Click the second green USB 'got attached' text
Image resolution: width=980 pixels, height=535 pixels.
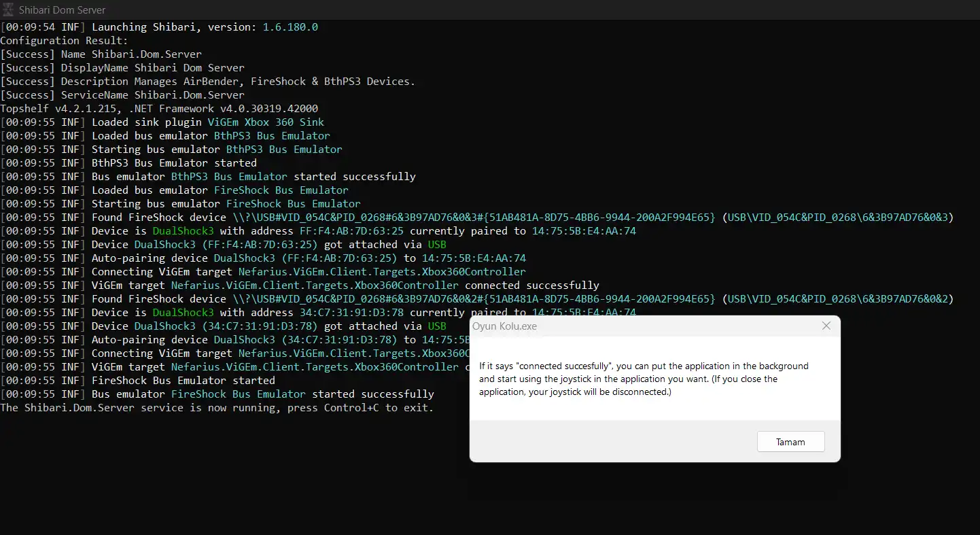437,326
